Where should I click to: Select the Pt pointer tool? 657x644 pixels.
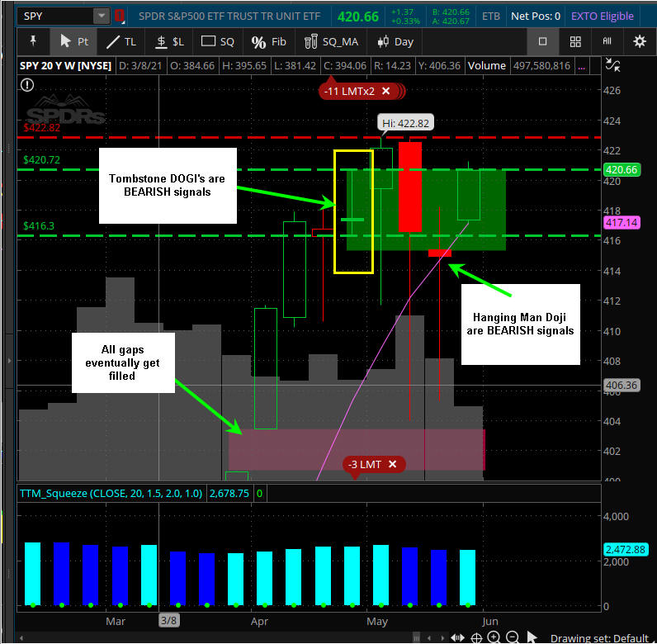pos(73,41)
